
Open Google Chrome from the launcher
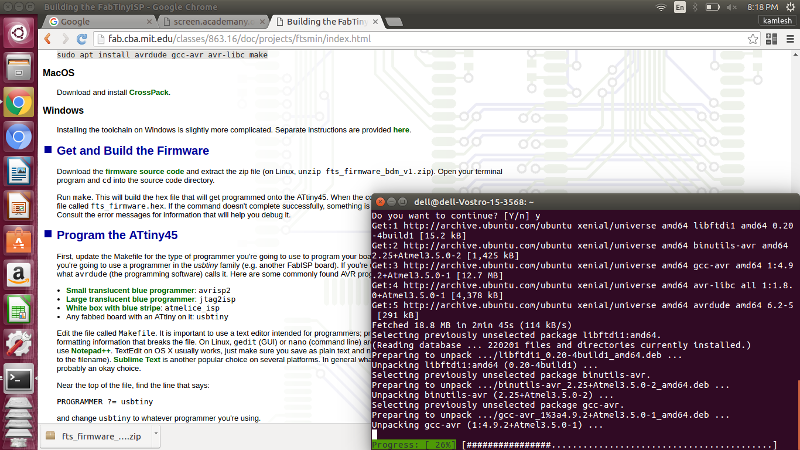coord(18,103)
